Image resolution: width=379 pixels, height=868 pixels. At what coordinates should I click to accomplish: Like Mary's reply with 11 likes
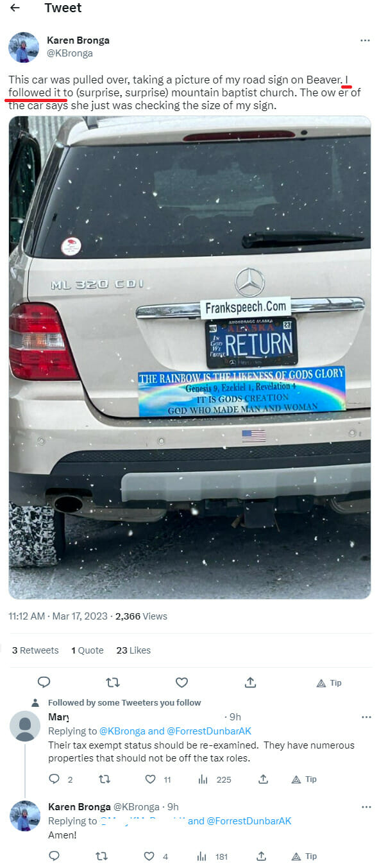[158, 779]
